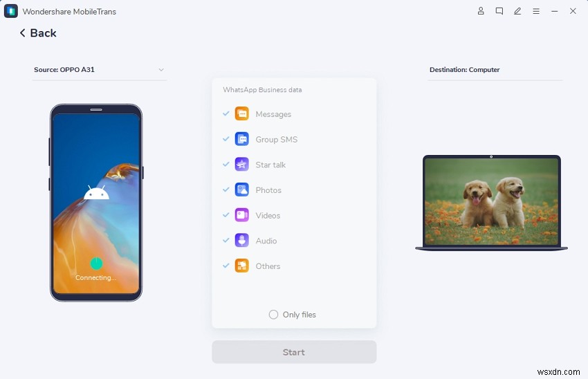Open the user account icon
The image size is (588, 379).
[481, 11]
